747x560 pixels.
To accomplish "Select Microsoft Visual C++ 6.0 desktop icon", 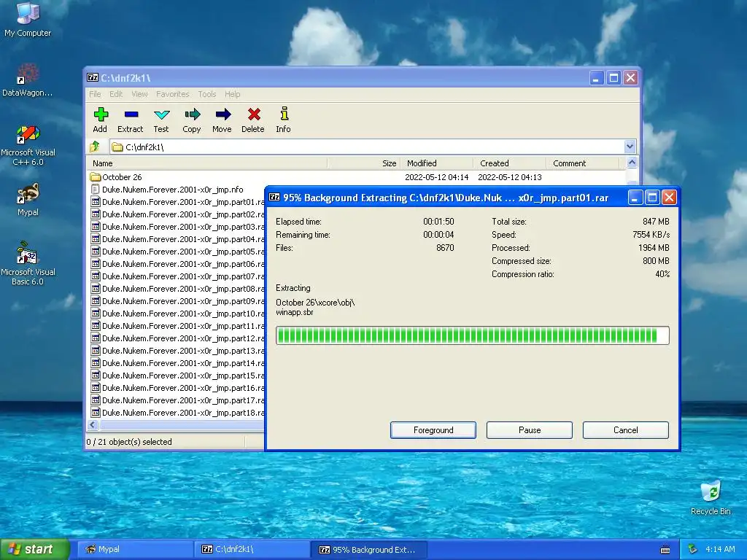I will pyautogui.click(x=28, y=145).
